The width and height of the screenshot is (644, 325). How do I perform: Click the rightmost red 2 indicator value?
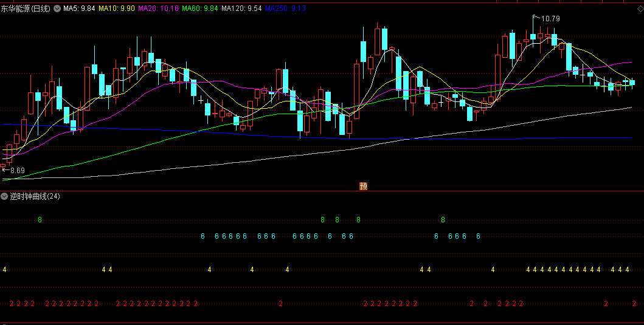tap(634, 303)
